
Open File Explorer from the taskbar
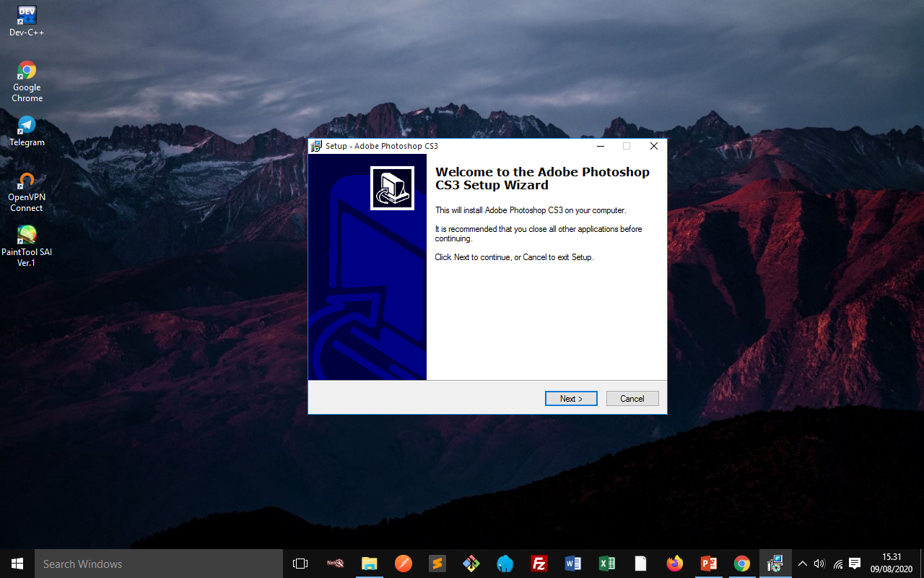point(369,564)
